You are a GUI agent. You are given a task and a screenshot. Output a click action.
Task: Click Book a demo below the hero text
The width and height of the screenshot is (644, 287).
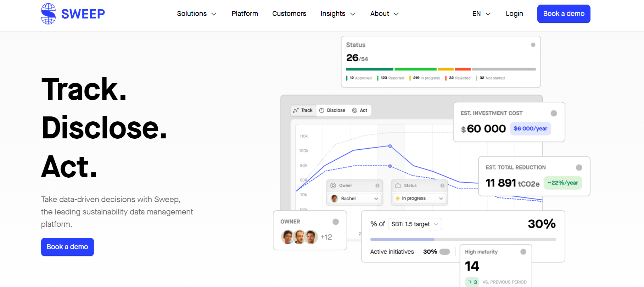67,247
